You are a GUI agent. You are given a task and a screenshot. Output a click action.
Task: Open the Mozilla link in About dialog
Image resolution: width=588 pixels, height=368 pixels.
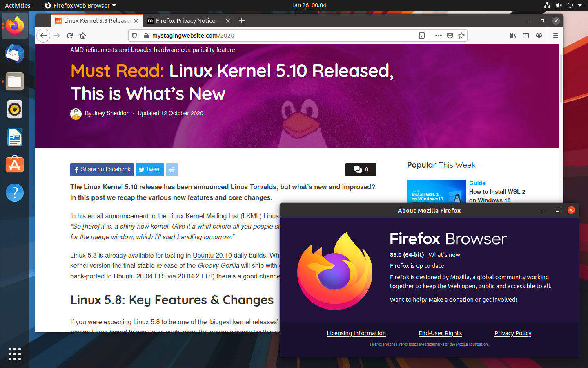tap(460, 277)
